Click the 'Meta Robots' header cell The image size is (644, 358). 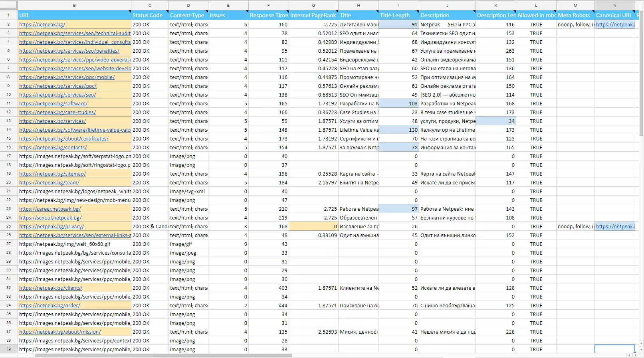pyautogui.click(x=575, y=15)
